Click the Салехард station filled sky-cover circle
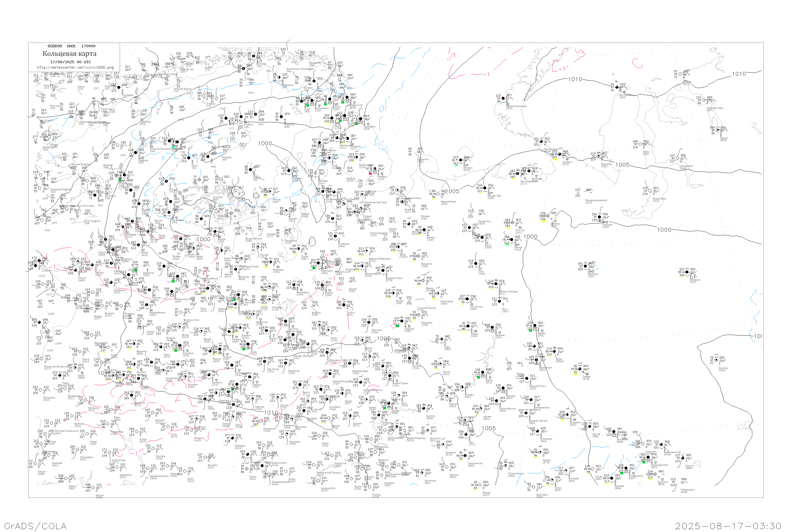Viewport: 798px width, 532px height. click(600, 217)
